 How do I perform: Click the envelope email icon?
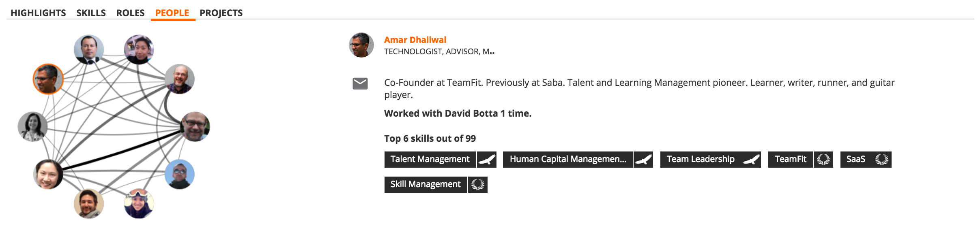360,83
